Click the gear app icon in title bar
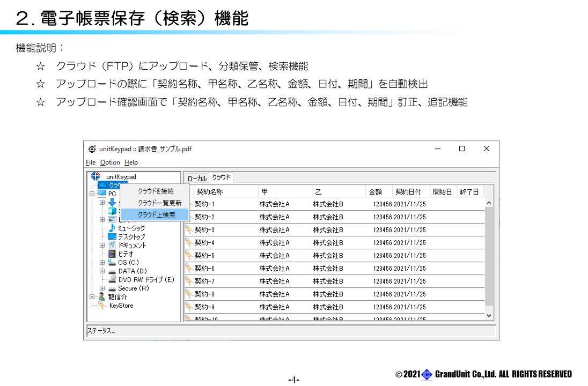The height and width of the screenshot is (386, 588). coord(92,149)
